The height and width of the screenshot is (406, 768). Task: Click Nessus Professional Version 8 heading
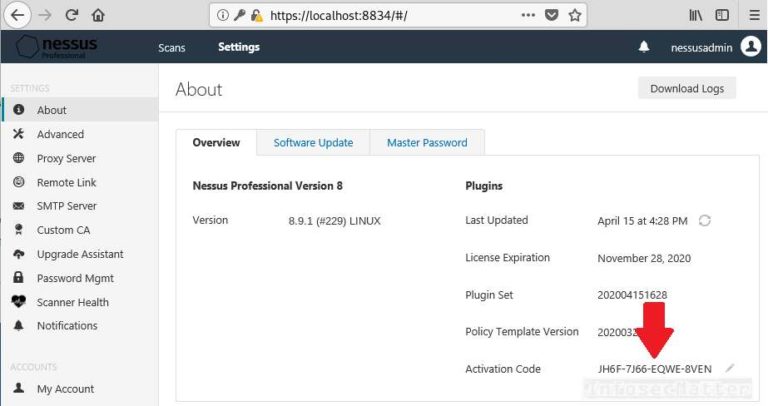pos(267,186)
